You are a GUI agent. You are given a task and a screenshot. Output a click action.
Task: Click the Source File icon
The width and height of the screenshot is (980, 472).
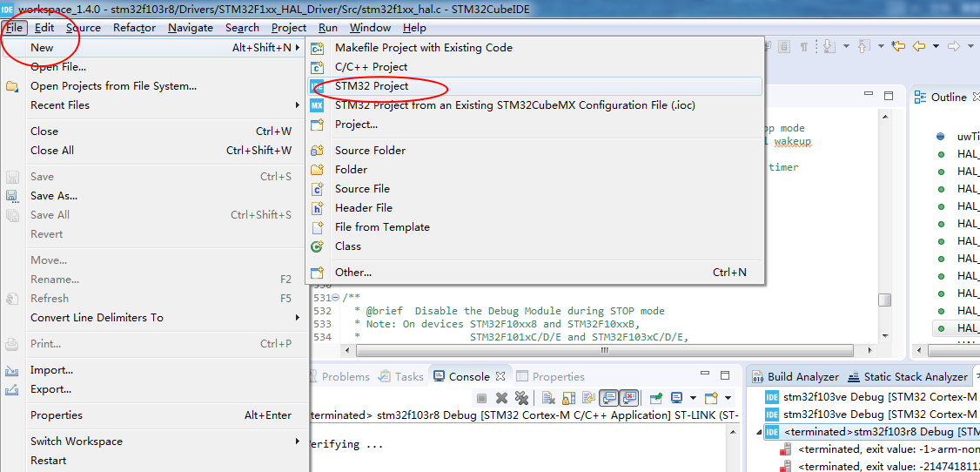pyautogui.click(x=317, y=188)
